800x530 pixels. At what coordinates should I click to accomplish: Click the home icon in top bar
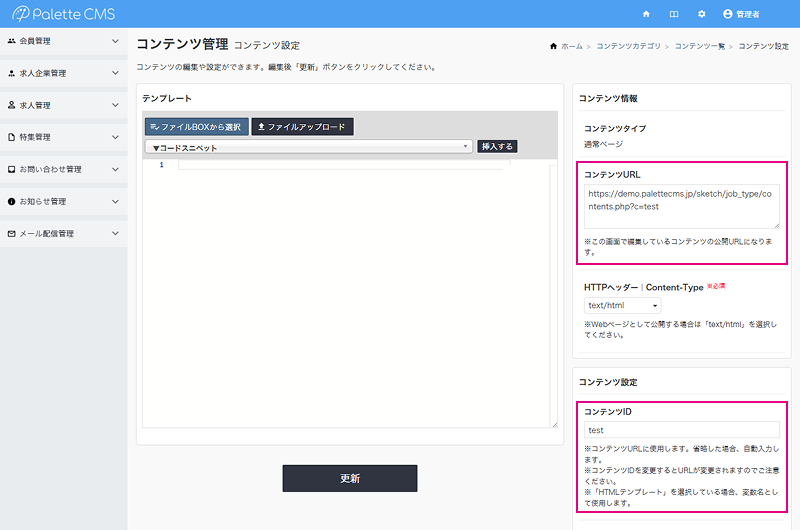[x=646, y=14]
